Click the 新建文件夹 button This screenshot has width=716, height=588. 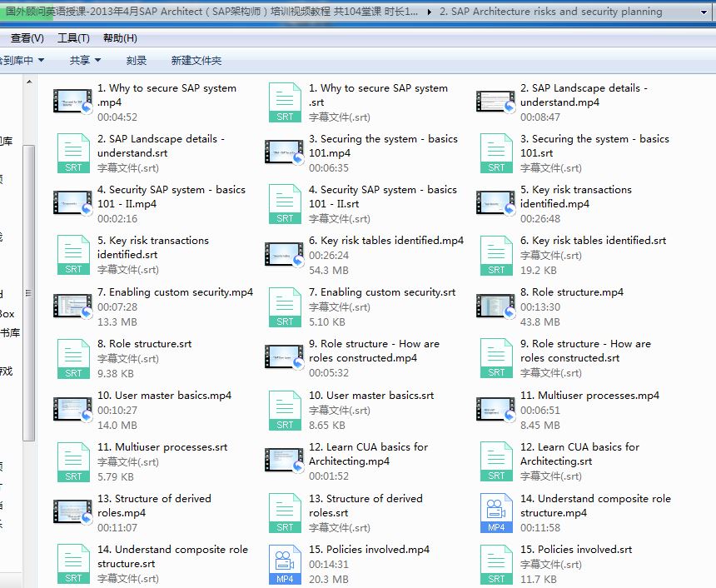tap(196, 60)
